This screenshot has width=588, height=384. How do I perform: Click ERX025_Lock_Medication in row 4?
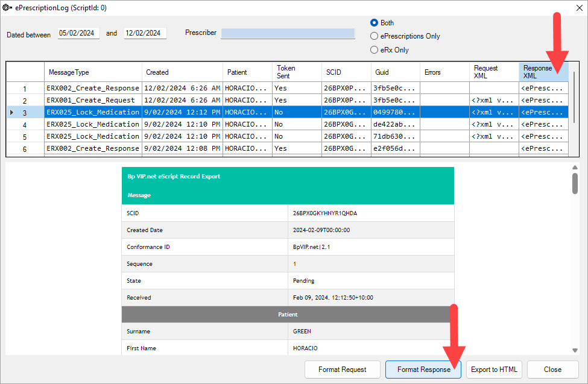coord(93,125)
